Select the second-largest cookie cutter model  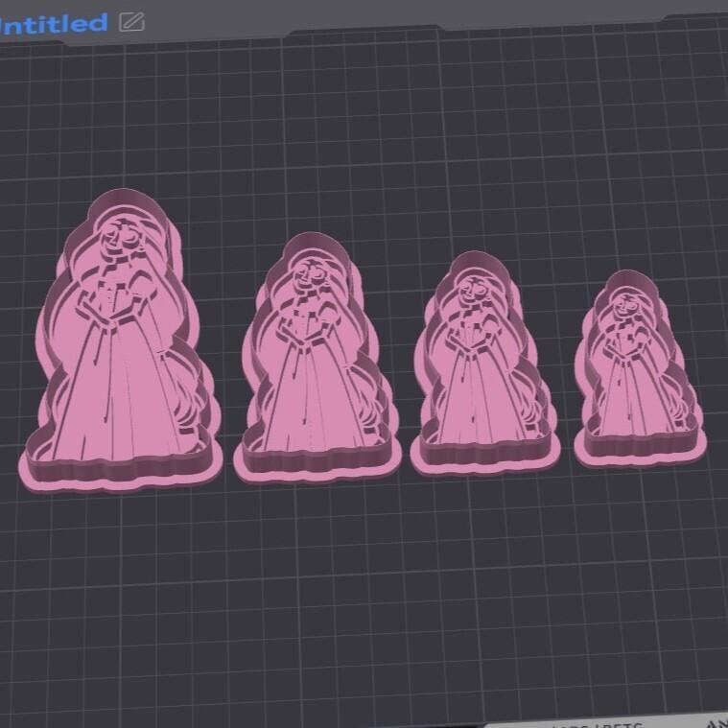coord(317,359)
